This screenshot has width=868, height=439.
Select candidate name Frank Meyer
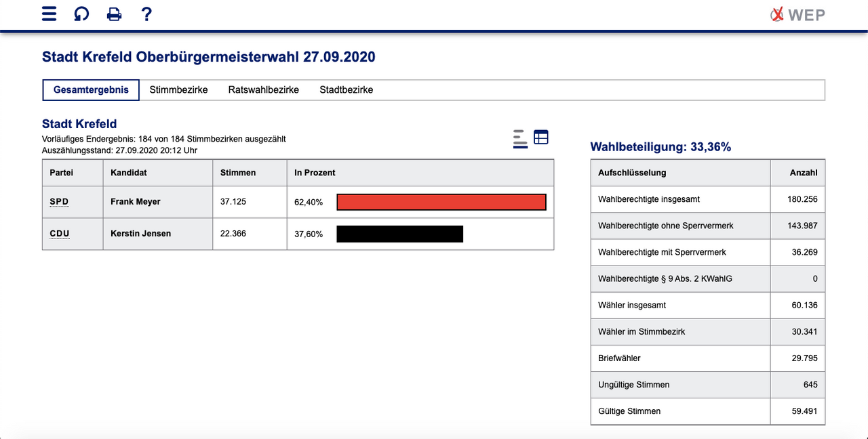tap(136, 202)
